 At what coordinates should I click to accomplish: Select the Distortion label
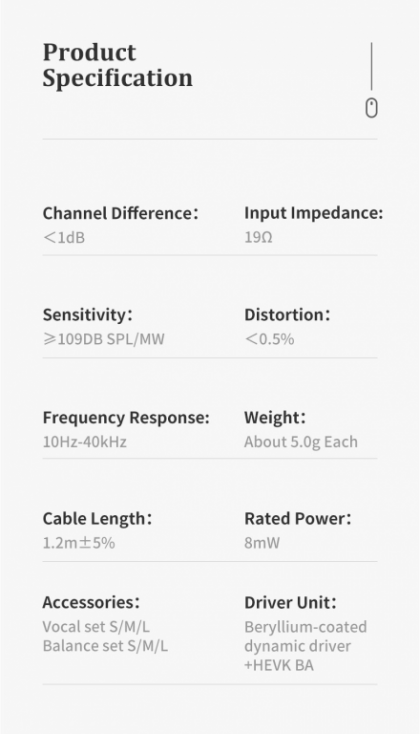click(x=287, y=315)
